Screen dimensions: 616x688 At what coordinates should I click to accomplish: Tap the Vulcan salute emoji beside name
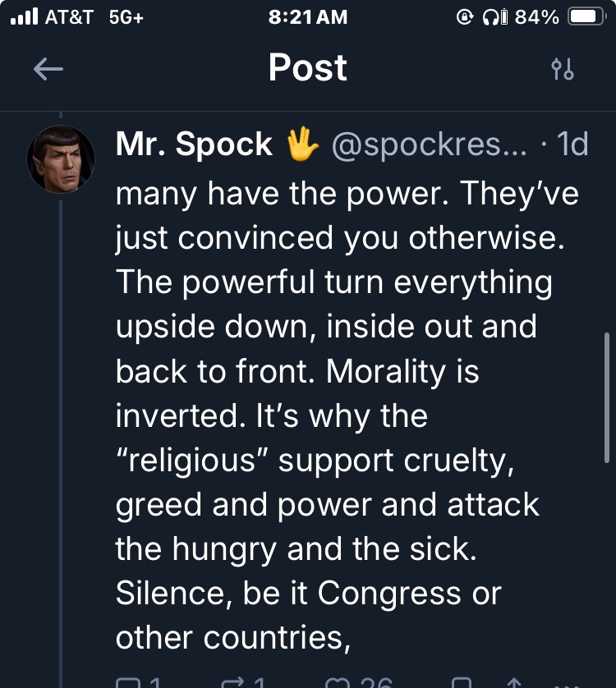(x=302, y=144)
